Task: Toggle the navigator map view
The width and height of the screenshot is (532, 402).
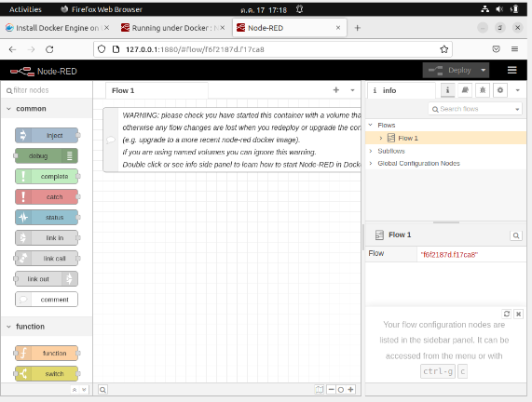Action: coord(320,390)
